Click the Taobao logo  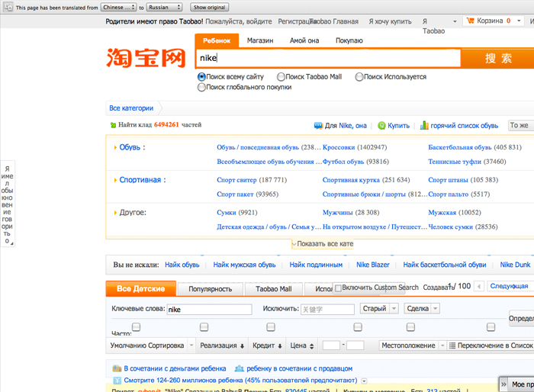[146, 57]
